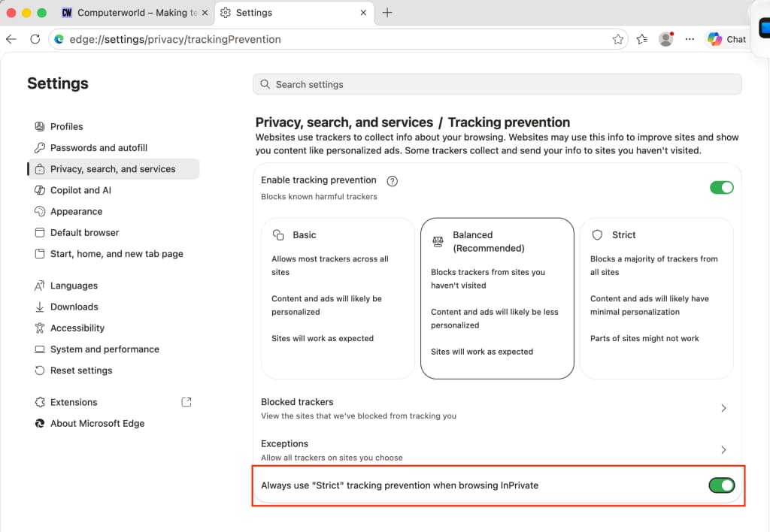This screenshot has height=532, width=770.
Task: Close the Computerworld tab
Action: click(205, 13)
